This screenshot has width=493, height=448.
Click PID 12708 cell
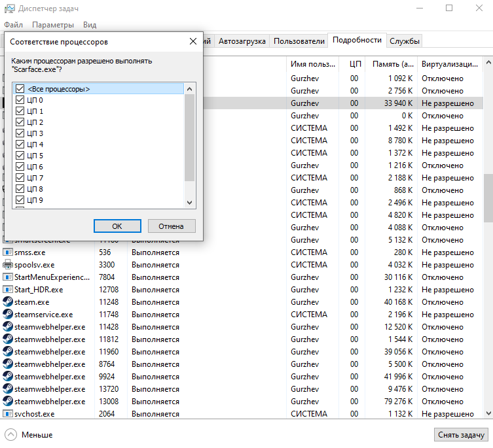(109, 290)
